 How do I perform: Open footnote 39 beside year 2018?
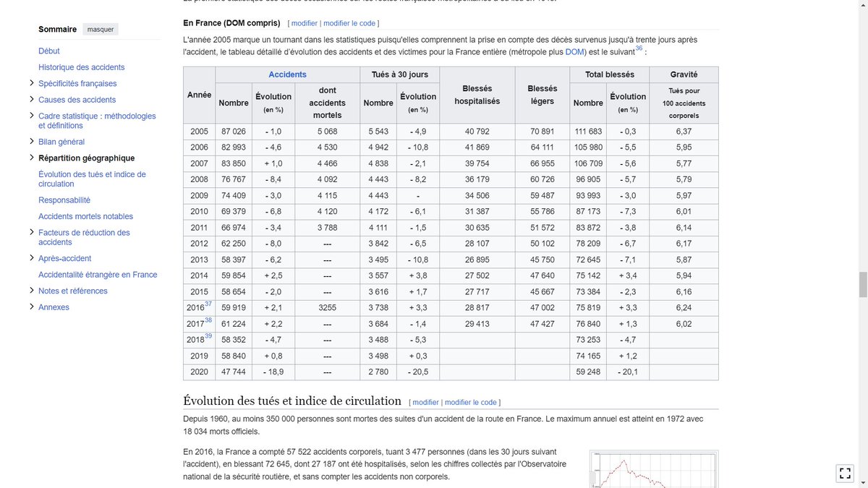[x=208, y=336]
